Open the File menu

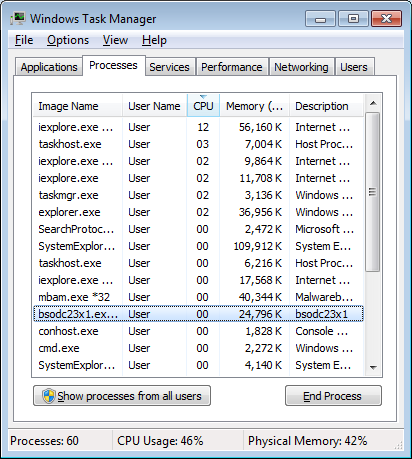click(x=24, y=40)
